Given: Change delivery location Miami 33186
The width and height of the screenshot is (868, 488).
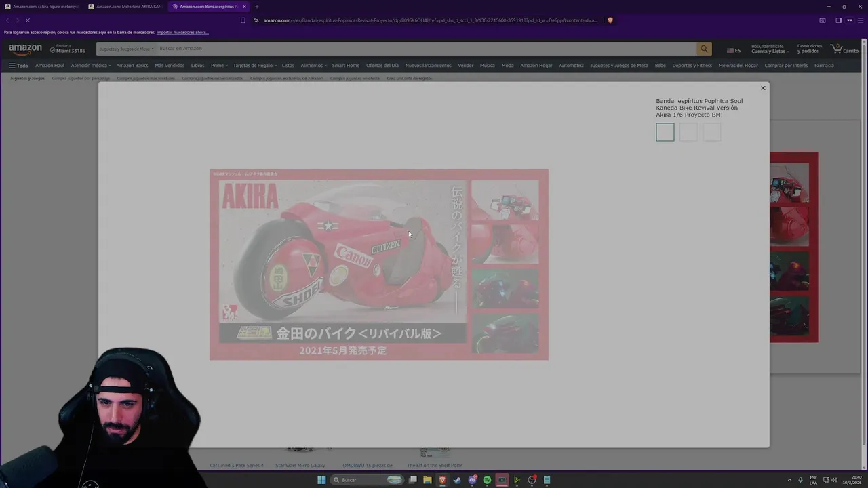Looking at the screenshot, I should pos(68,49).
